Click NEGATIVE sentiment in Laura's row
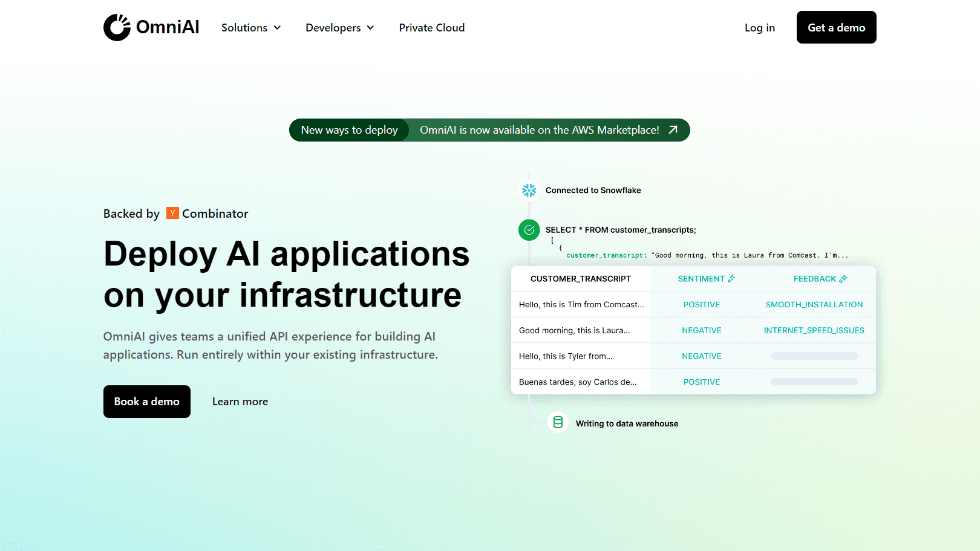The height and width of the screenshot is (551, 980). [702, 331]
